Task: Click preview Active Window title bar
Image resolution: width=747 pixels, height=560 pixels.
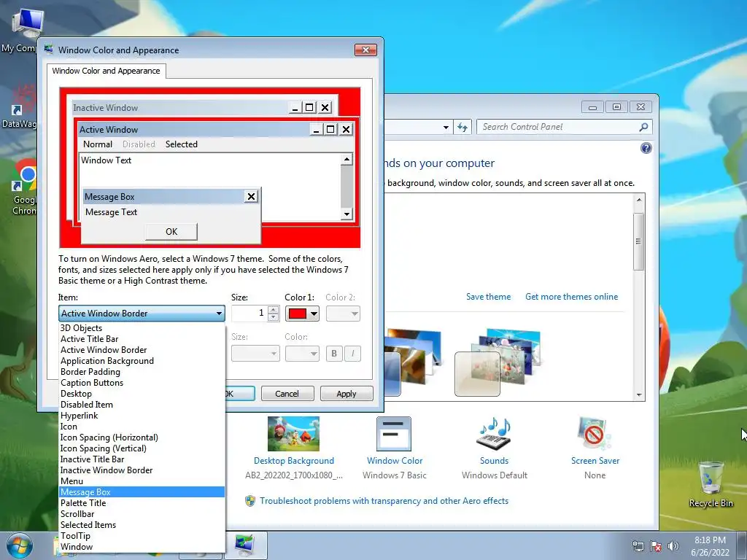Action: (194, 130)
